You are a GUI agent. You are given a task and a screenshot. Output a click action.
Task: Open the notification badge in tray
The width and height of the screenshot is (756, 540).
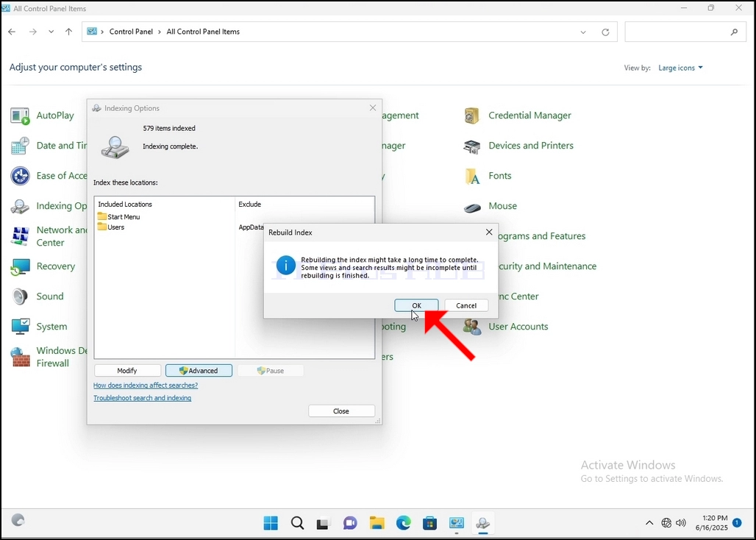pos(737,522)
